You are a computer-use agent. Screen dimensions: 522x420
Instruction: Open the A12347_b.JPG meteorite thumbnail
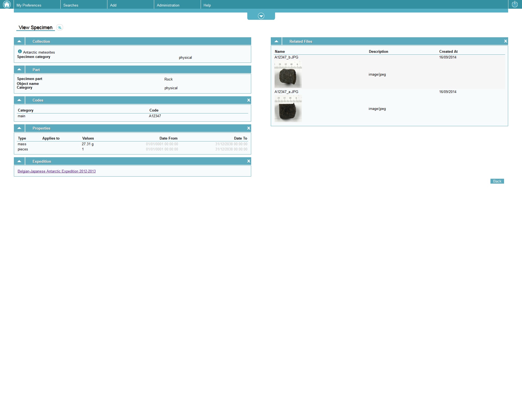pyautogui.click(x=288, y=74)
